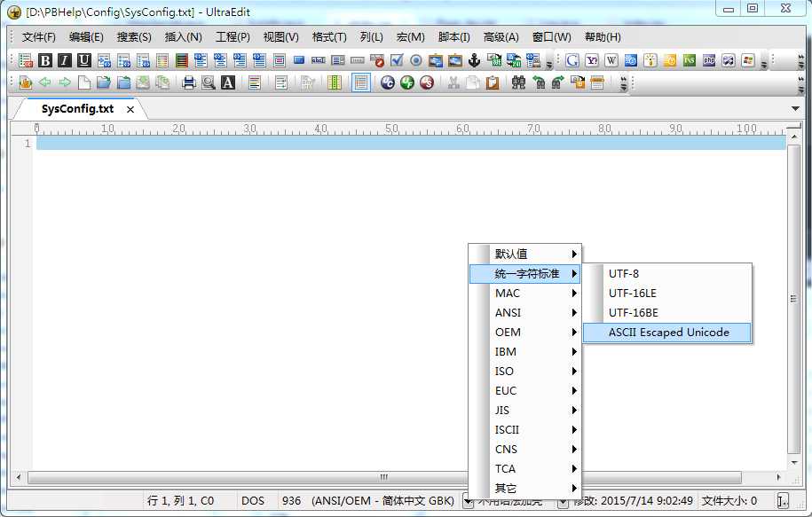812x517 pixels.
Task: Switch to the SysConfig.txt tab
Action: pos(77,109)
